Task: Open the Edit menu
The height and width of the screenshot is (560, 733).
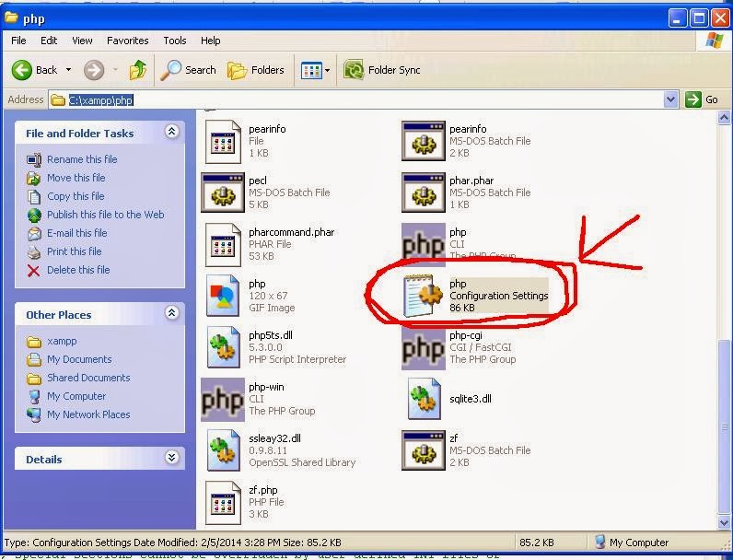Action: pyautogui.click(x=49, y=41)
